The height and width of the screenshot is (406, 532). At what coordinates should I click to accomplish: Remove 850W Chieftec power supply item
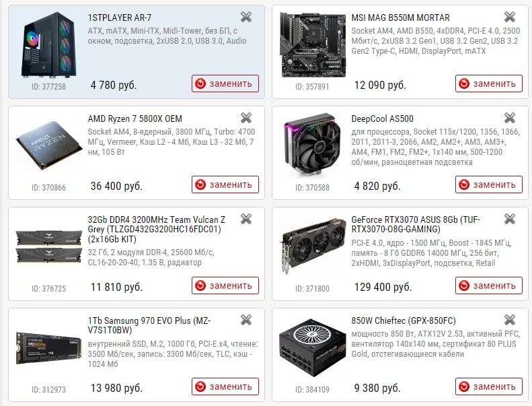pos(510,320)
